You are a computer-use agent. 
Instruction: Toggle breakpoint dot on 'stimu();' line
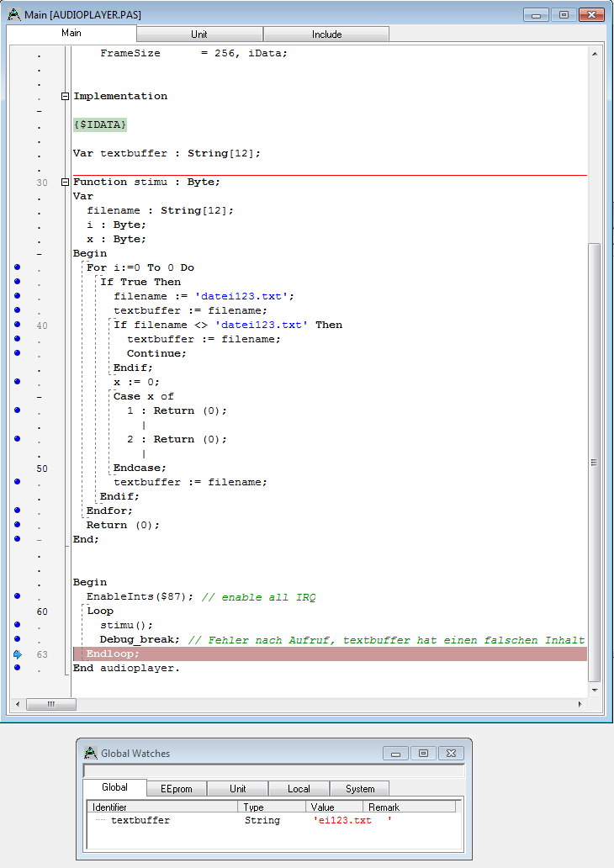pyautogui.click(x=17, y=625)
